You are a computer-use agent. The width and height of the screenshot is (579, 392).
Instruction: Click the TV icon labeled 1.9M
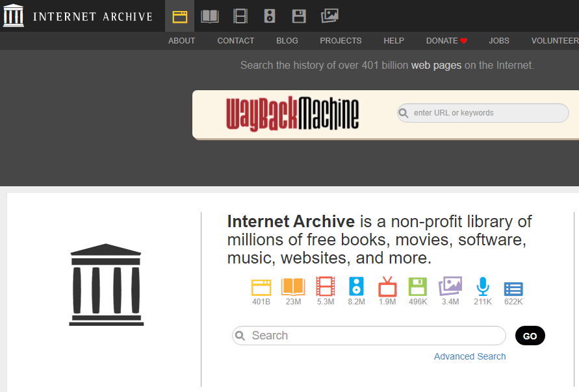tap(387, 286)
